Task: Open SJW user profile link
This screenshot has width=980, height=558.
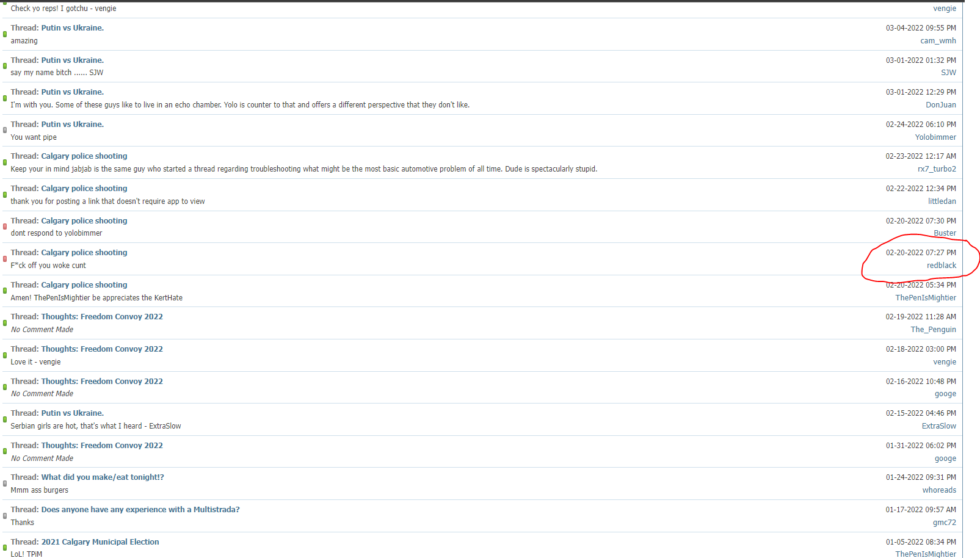Action: click(949, 73)
